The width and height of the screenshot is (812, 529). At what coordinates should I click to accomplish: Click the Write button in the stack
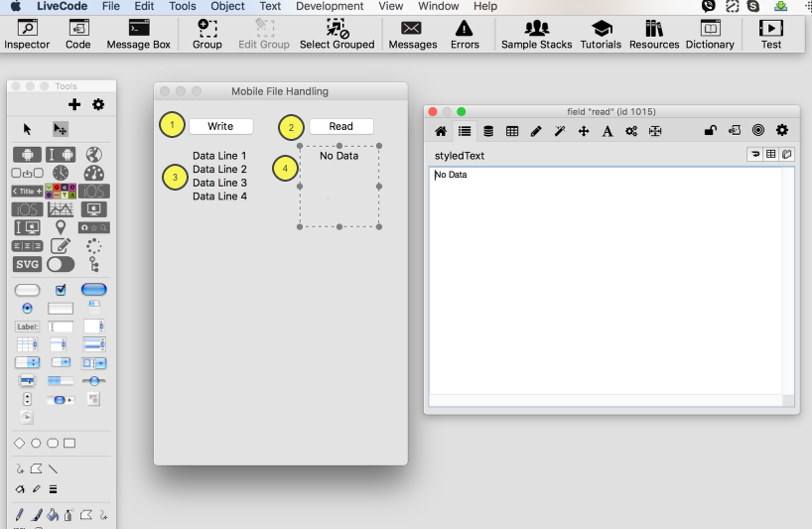(x=220, y=126)
